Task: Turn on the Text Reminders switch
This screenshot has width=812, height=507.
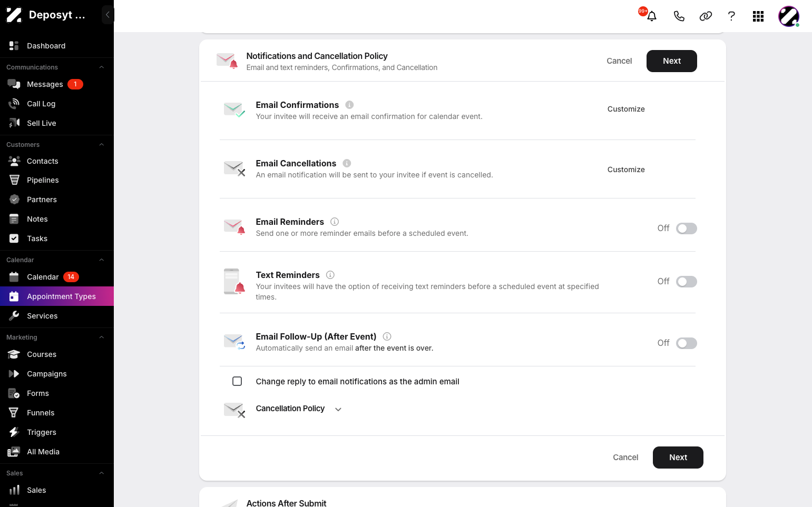Action: point(687,282)
